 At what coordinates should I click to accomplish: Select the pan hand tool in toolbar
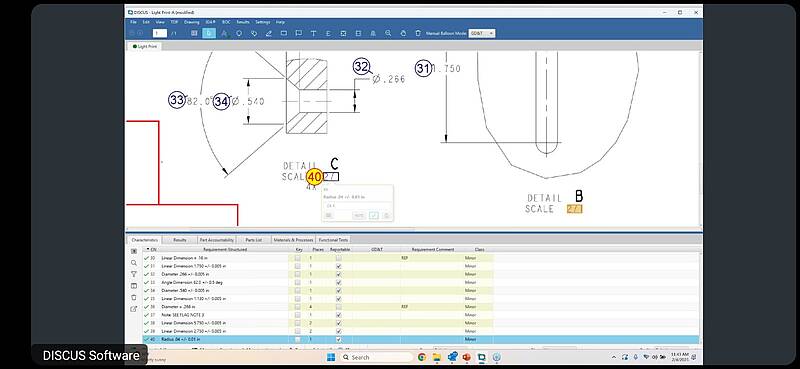tap(403, 33)
